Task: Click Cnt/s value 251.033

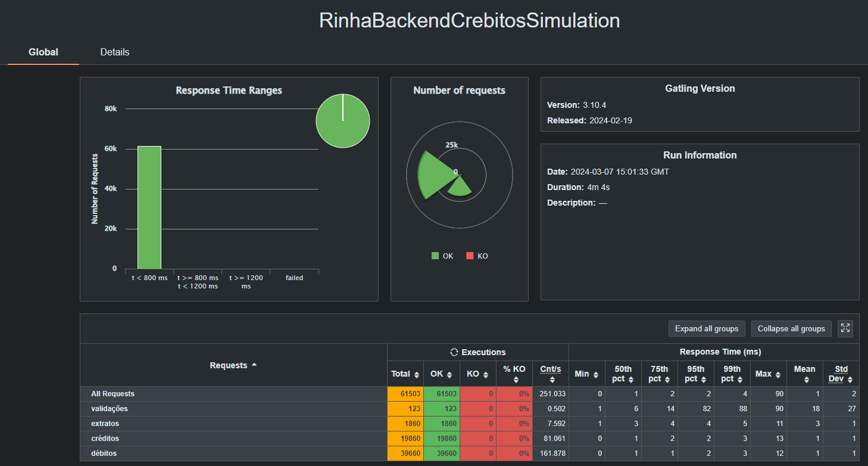Action: tap(552, 394)
